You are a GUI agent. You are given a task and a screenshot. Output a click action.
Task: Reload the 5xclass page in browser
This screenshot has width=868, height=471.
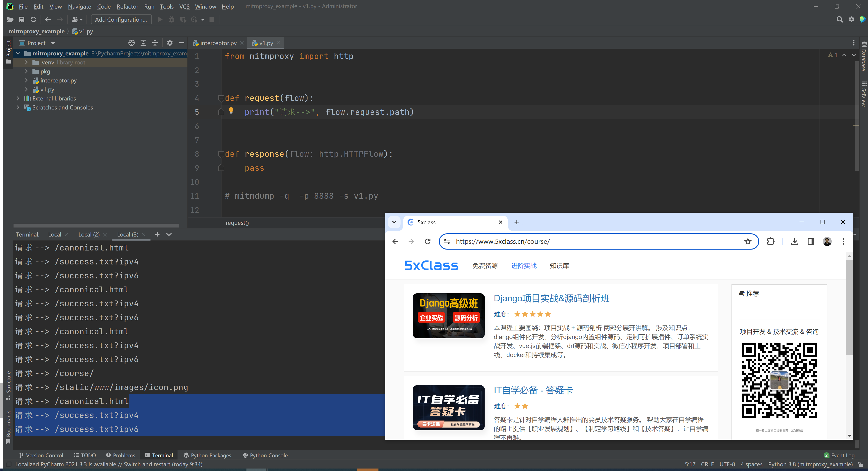(427, 241)
